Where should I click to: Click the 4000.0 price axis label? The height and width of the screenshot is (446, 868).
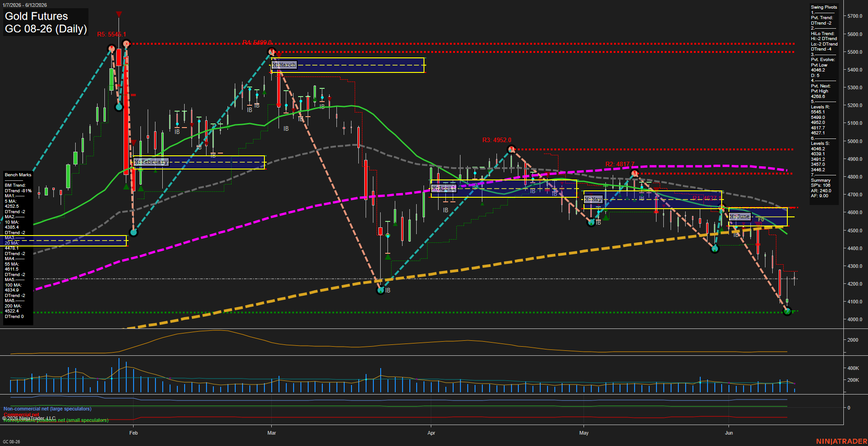click(855, 319)
